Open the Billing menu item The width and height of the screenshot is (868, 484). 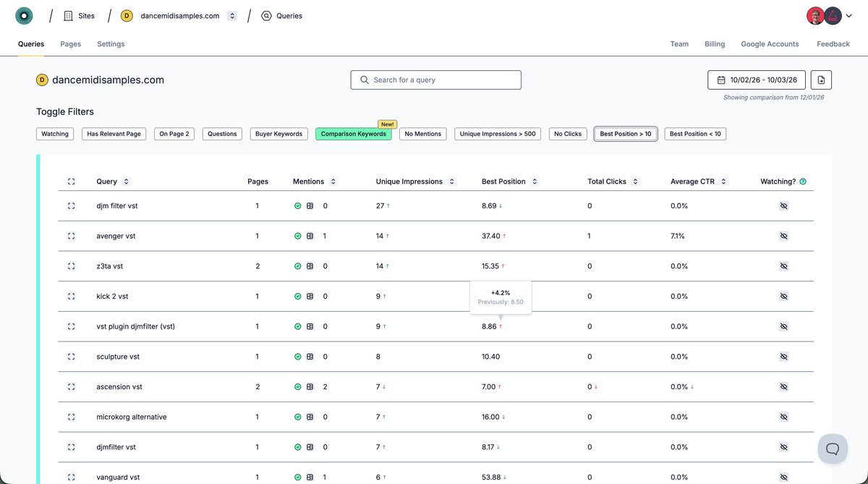coord(715,44)
